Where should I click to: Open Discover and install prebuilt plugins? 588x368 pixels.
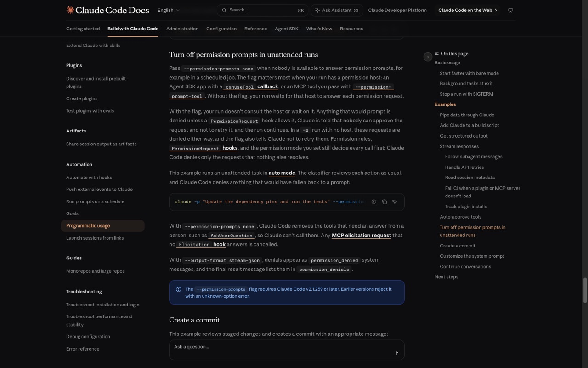pyautogui.click(x=96, y=82)
